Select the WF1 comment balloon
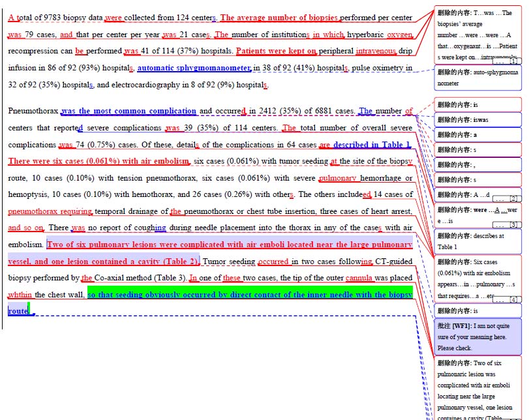Screen dimensions: 529x420 coord(477,337)
